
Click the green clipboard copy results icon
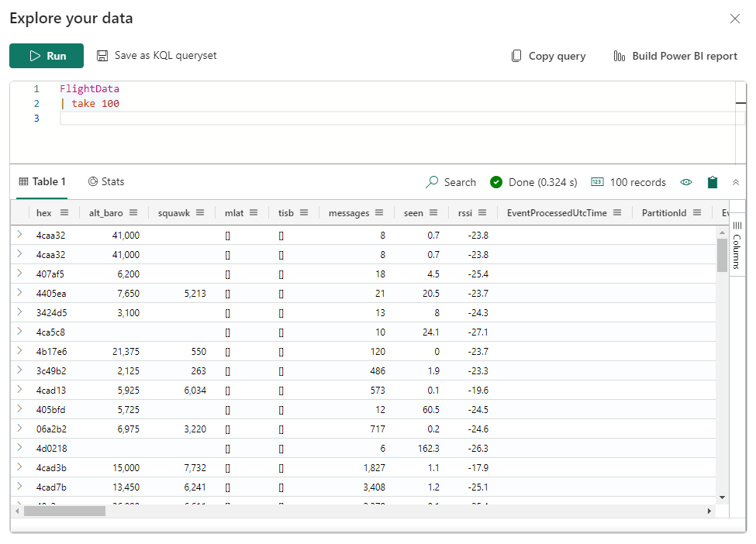pos(712,182)
